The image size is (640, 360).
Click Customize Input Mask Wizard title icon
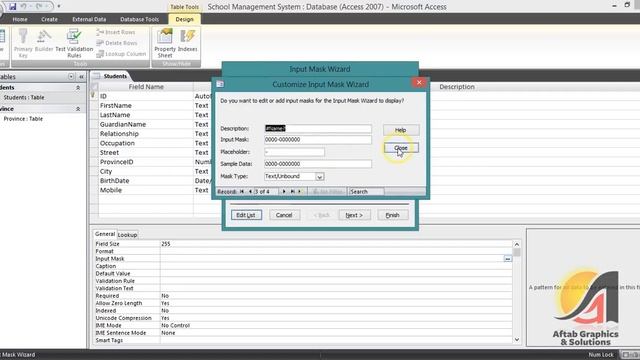220,84
